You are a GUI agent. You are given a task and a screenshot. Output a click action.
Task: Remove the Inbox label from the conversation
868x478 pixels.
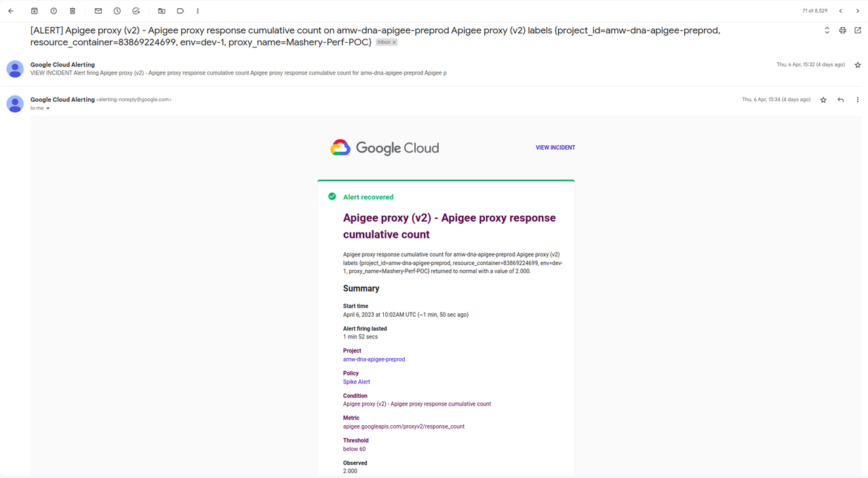394,42
